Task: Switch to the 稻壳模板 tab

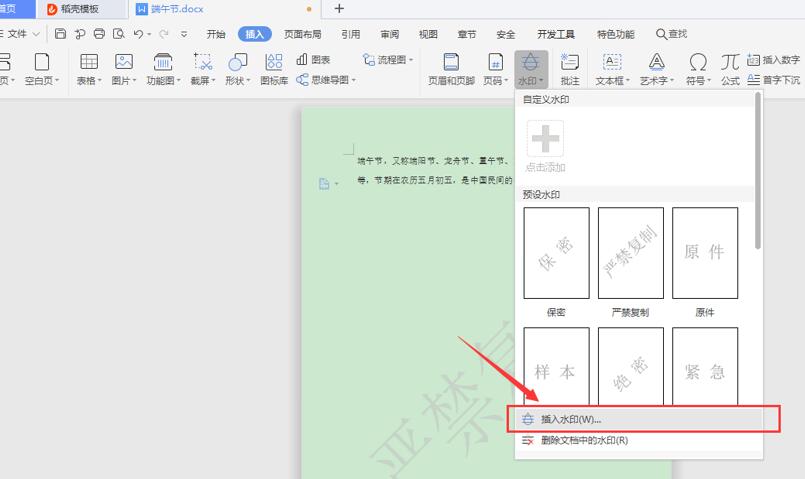Action: pos(80,9)
